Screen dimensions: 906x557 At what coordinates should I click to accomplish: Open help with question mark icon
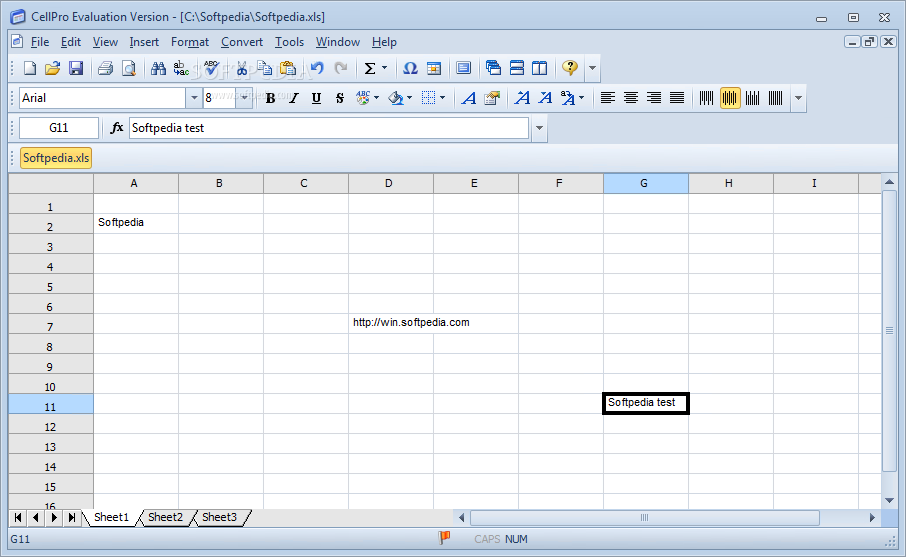[570, 68]
